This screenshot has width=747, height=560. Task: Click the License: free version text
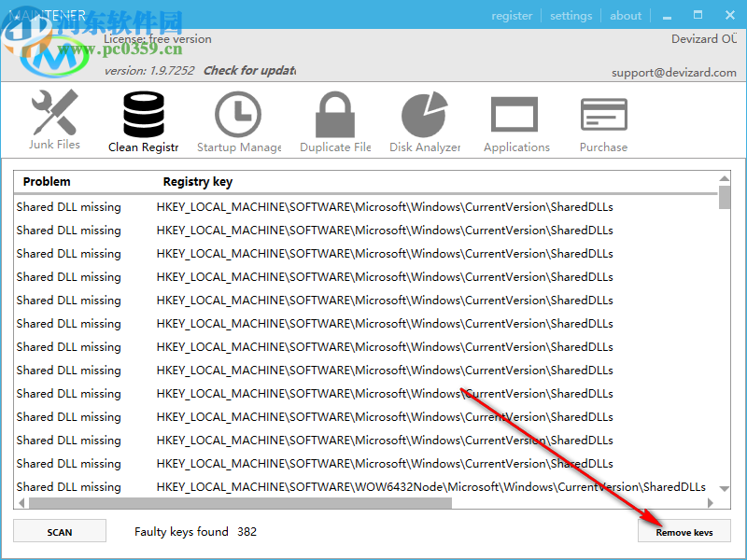tap(158, 39)
